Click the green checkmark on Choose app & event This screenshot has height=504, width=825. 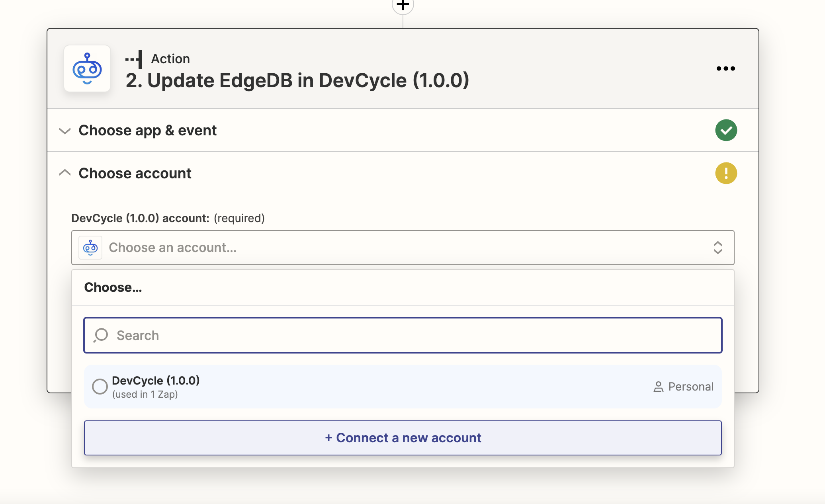(x=726, y=130)
